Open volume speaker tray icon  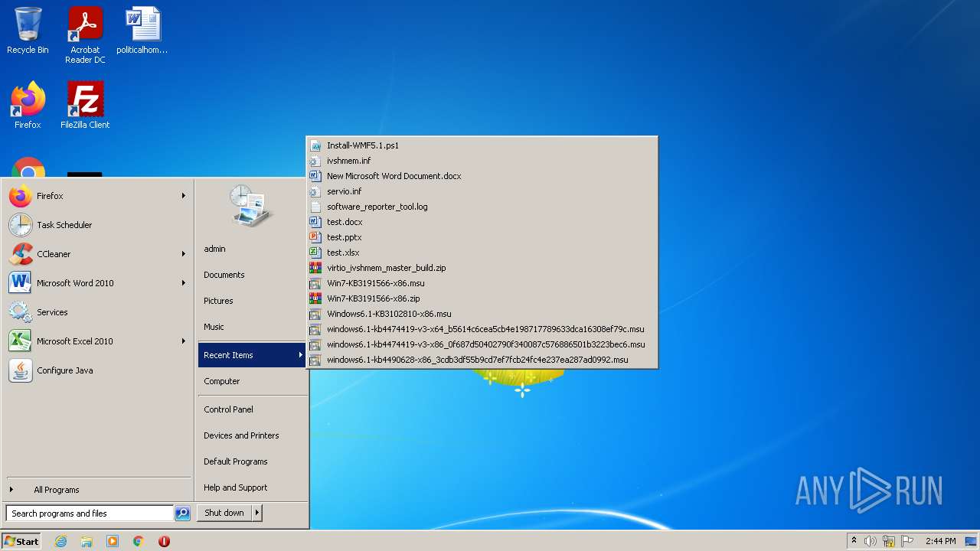coord(871,541)
